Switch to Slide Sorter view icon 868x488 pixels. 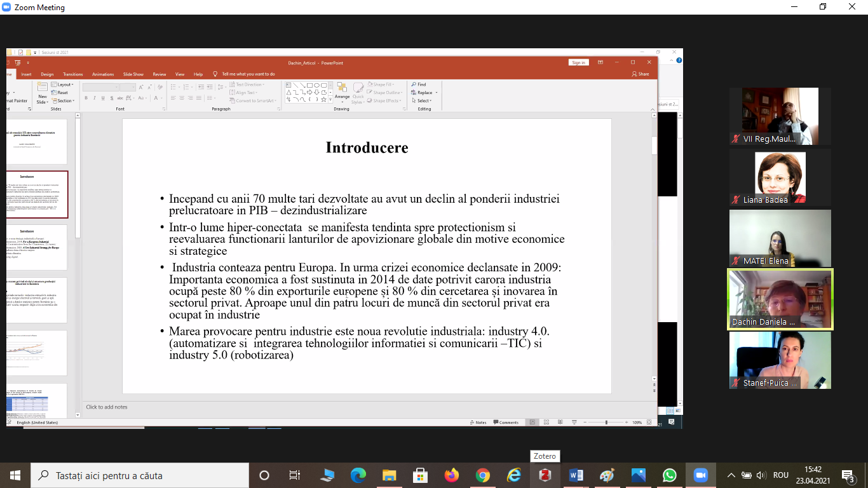tap(546, 422)
